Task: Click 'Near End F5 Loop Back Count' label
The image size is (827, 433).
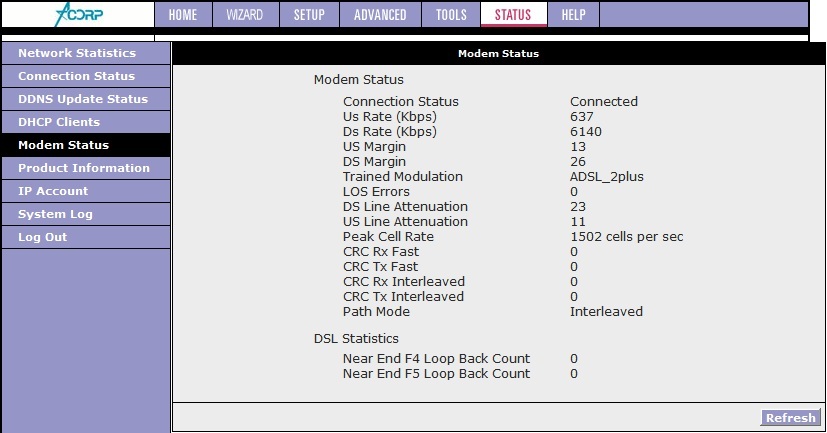Action: click(x=437, y=373)
